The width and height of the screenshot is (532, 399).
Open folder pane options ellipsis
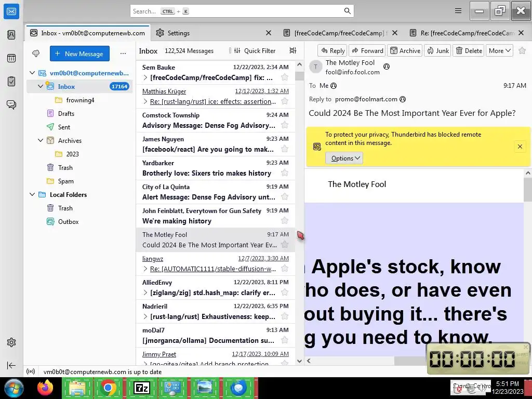[123, 54]
